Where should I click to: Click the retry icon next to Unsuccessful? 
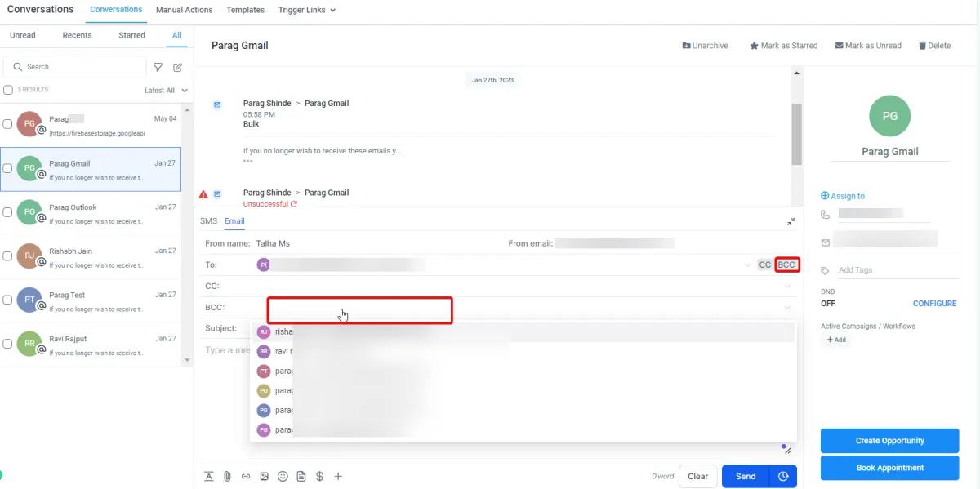coord(294,204)
